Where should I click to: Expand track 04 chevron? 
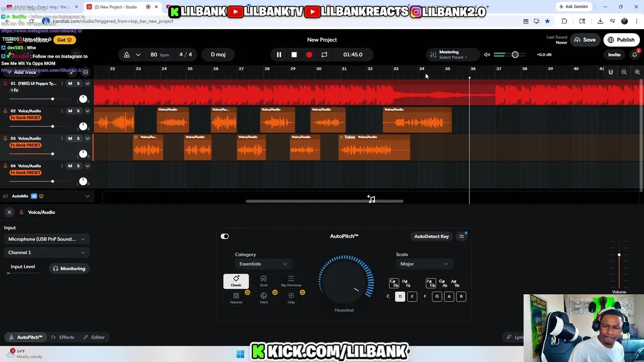[87, 166]
